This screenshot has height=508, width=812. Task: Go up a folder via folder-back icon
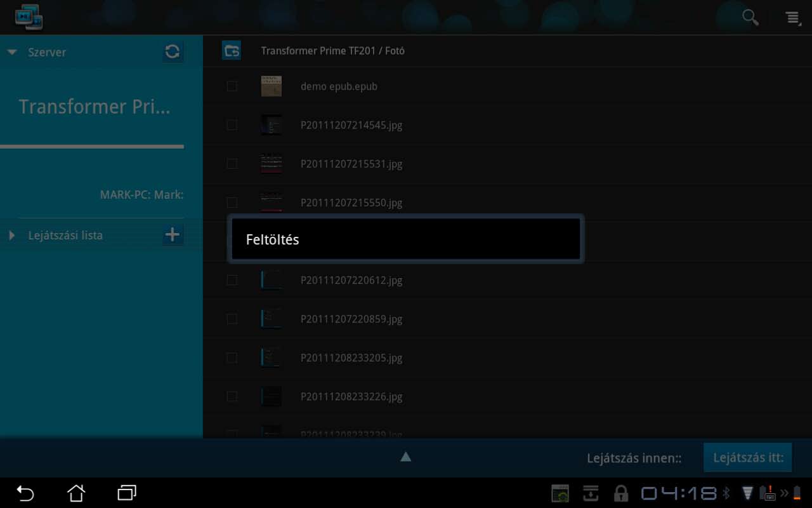[x=232, y=50]
